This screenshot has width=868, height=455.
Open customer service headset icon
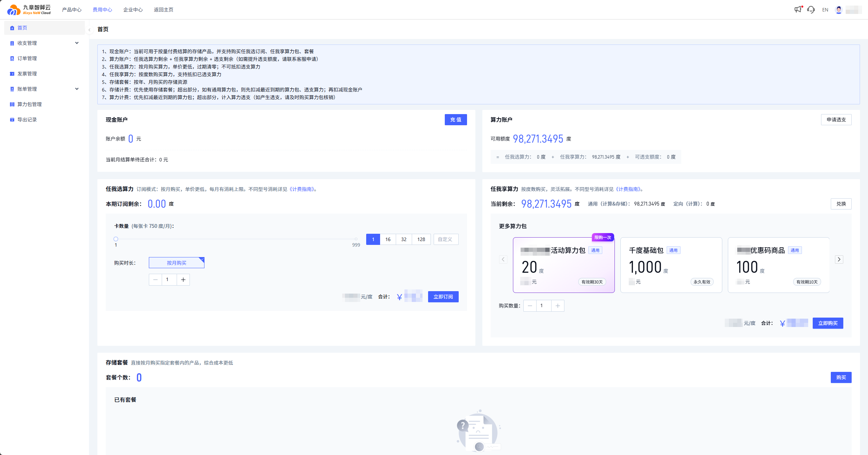tap(811, 10)
